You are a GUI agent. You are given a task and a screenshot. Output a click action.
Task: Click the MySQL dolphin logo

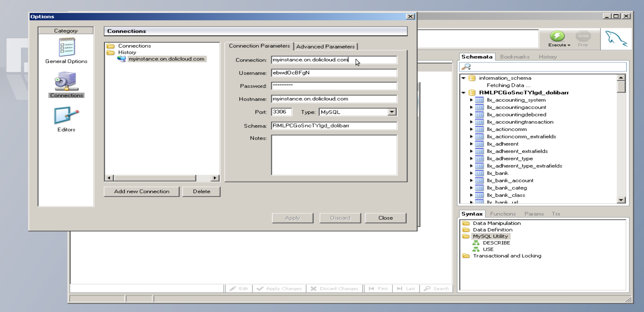click(616, 39)
